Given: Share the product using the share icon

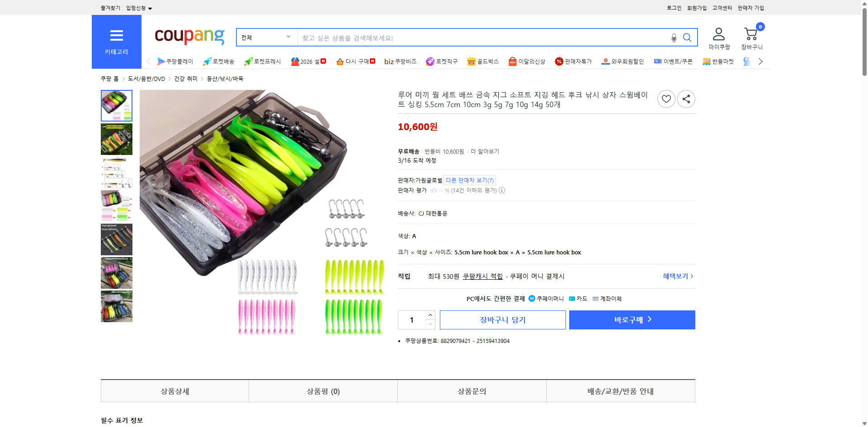Looking at the screenshot, I should coord(686,99).
